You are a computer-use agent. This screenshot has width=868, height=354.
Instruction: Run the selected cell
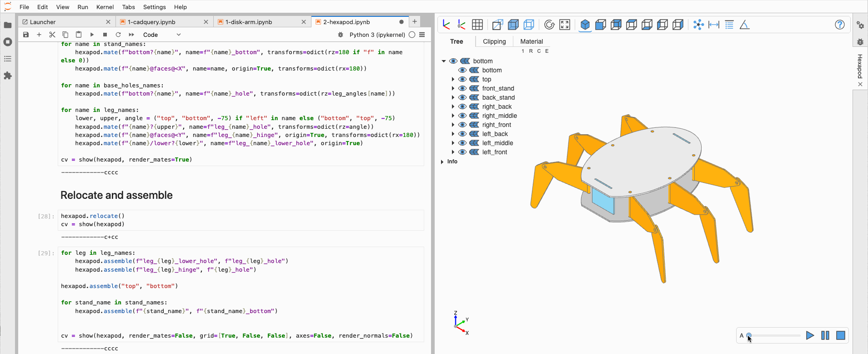point(92,35)
